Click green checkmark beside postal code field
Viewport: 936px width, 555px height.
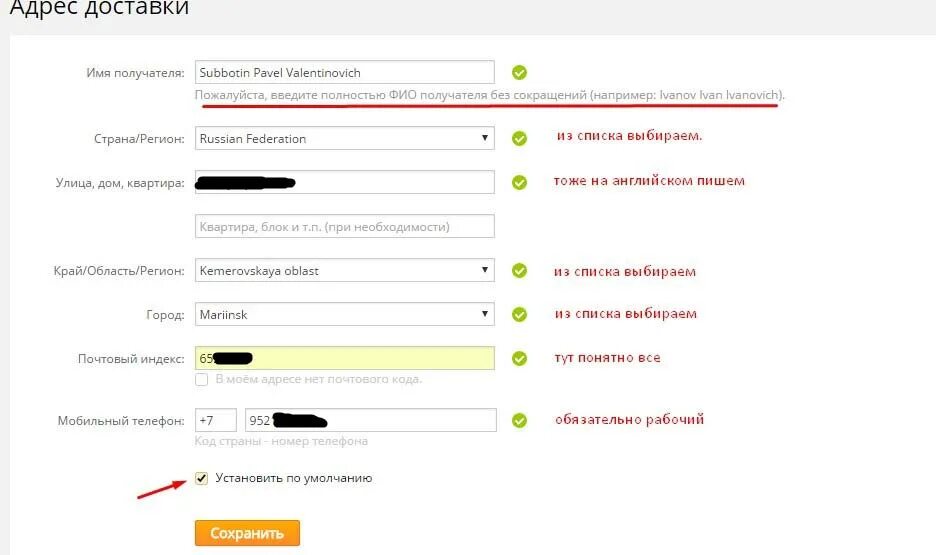coord(519,359)
